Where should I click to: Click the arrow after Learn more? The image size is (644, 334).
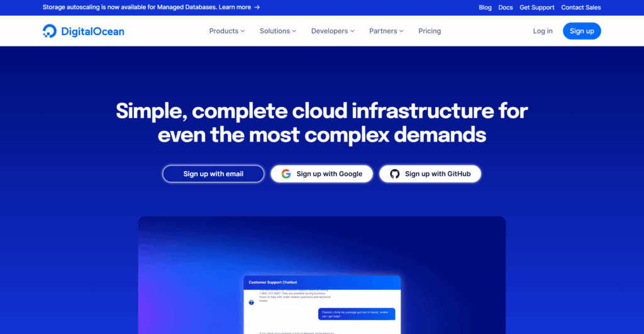click(257, 8)
